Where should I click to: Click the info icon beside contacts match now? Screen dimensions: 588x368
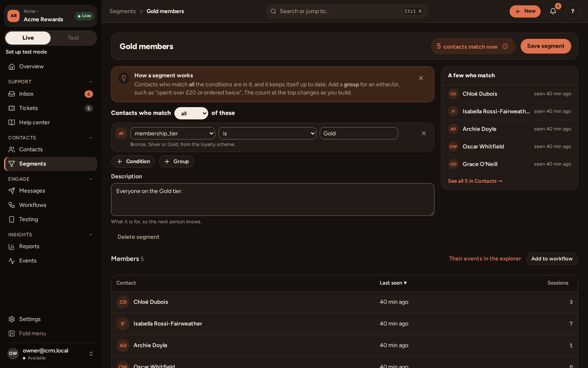point(505,46)
